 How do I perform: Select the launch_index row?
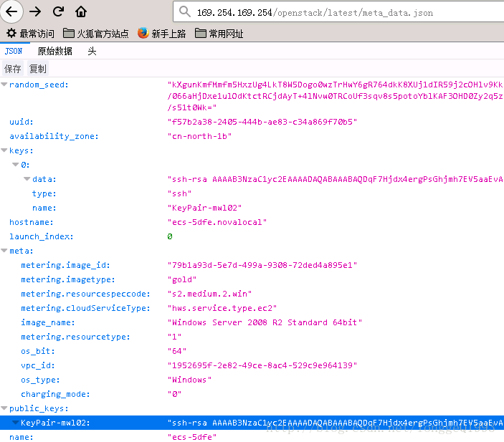(x=252, y=236)
